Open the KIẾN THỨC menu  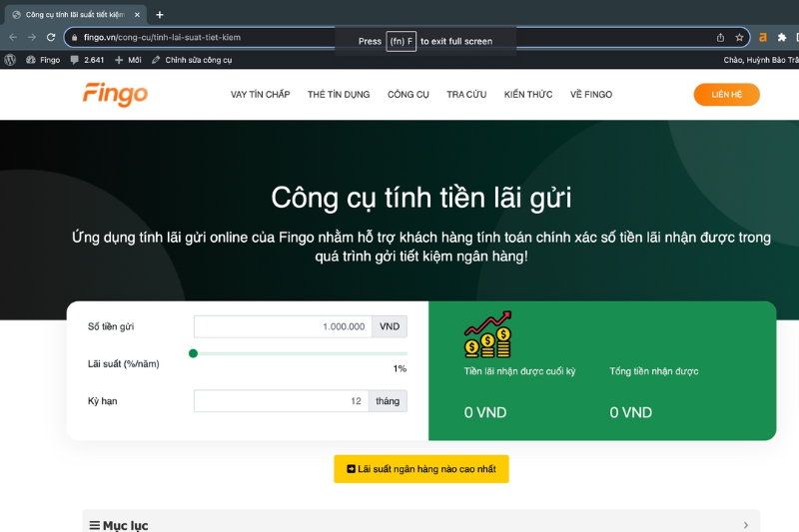coord(528,94)
